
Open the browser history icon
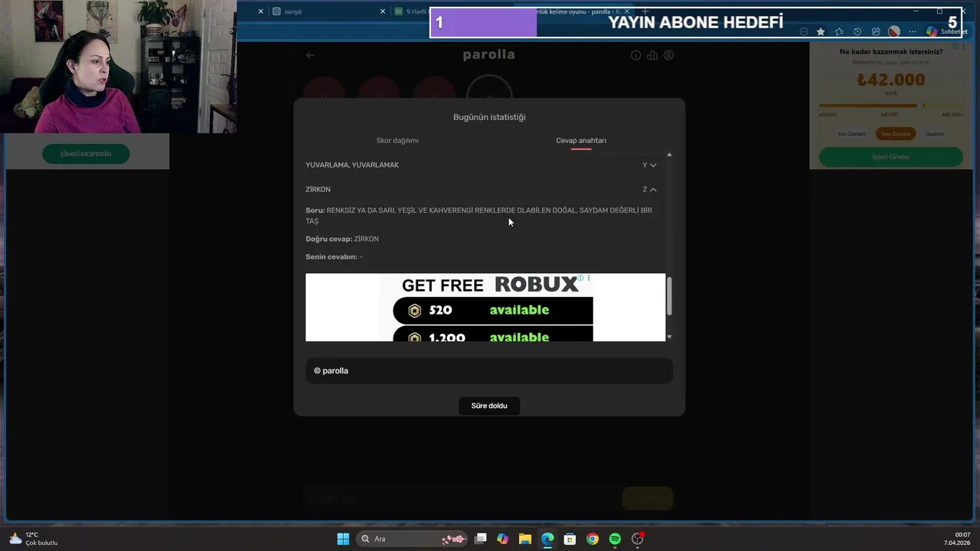click(857, 31)
